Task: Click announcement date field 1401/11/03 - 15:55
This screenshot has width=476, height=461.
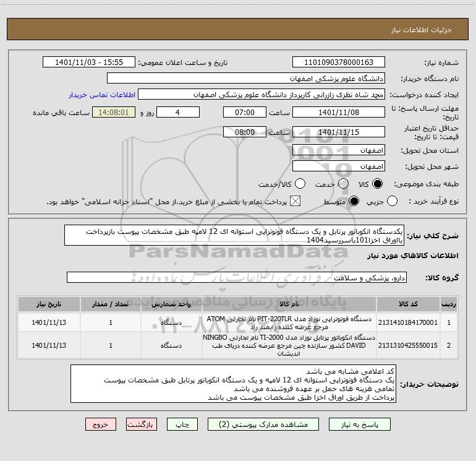Action: [89, 62]
